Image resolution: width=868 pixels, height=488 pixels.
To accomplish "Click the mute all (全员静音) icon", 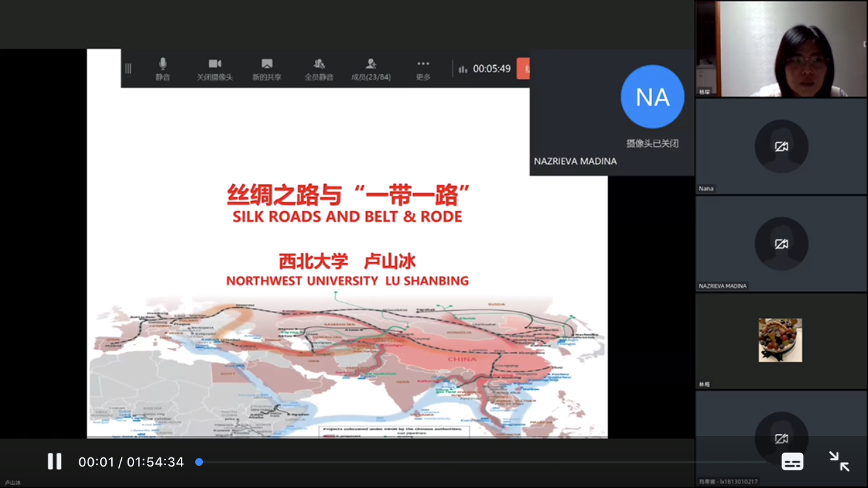I will [x=319, y=64].
